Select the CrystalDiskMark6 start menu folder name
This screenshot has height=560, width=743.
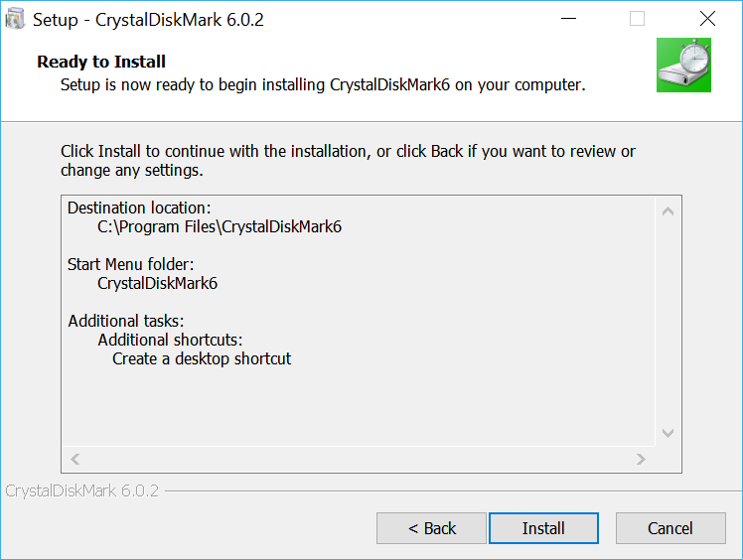(x=157, y=283)
